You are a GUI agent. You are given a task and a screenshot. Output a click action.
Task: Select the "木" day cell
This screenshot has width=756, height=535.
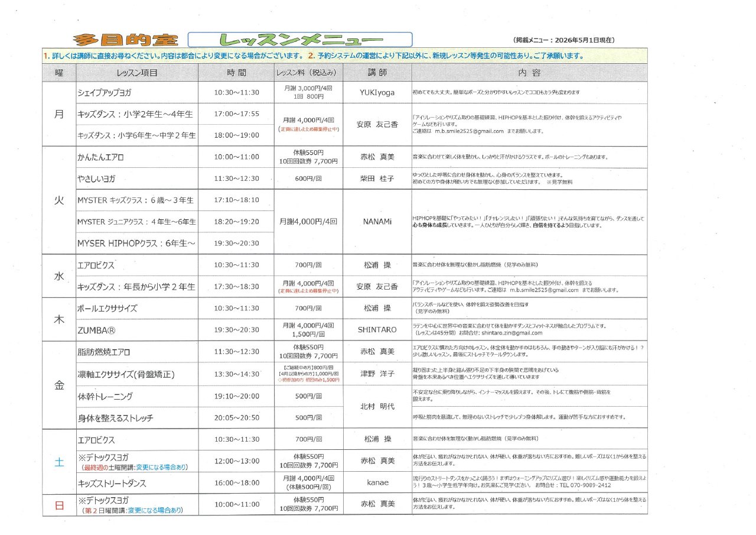(59, 319)
